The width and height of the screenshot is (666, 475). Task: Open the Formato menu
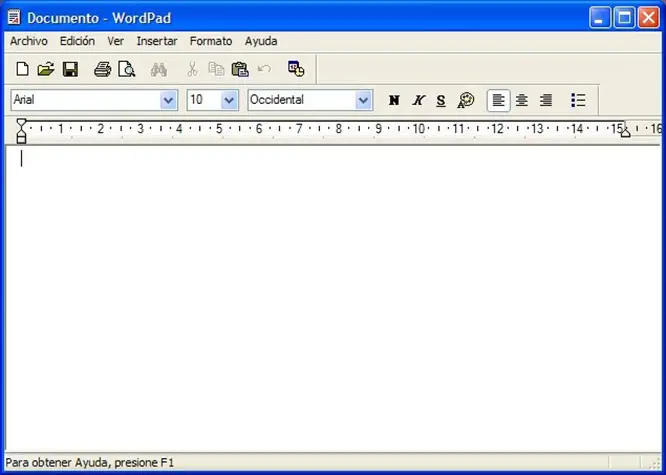(211, 41)
